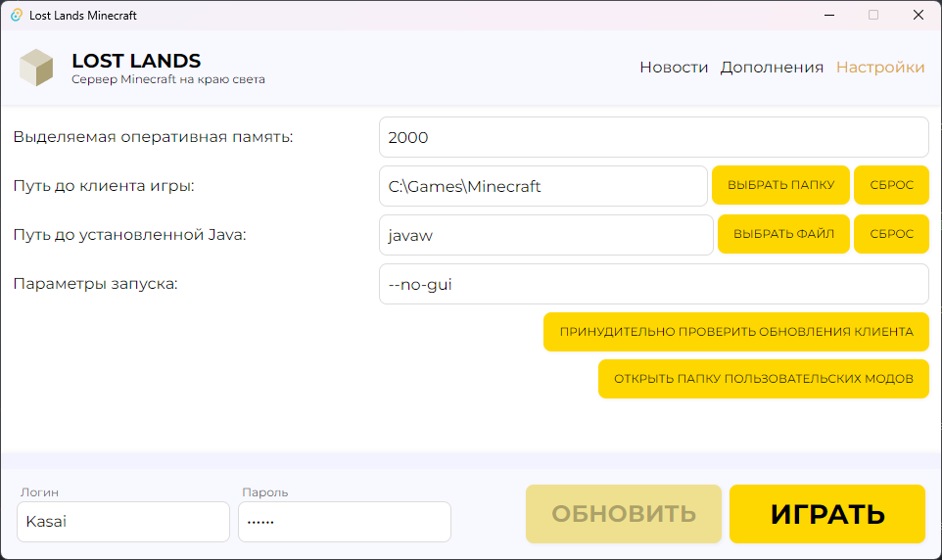Screen dimensions: 942x560
Task: Click the game client path field
Action: click(543, 186)
